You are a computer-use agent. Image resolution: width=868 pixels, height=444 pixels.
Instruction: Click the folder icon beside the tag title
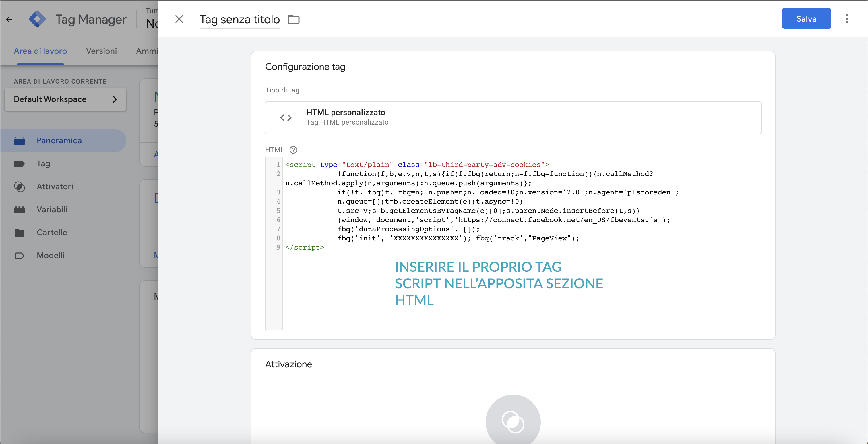(x=293, y=20)
